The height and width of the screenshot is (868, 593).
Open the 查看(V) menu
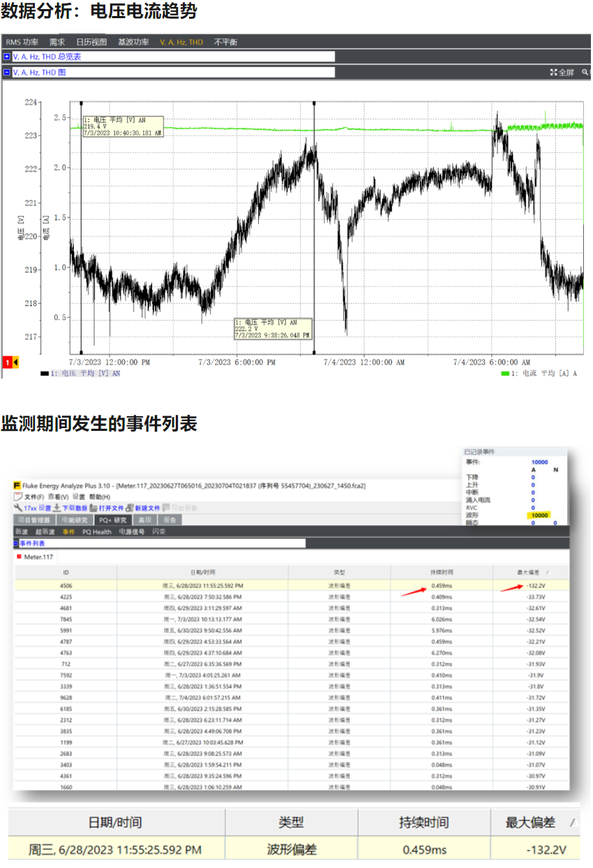tap(59, 496)
